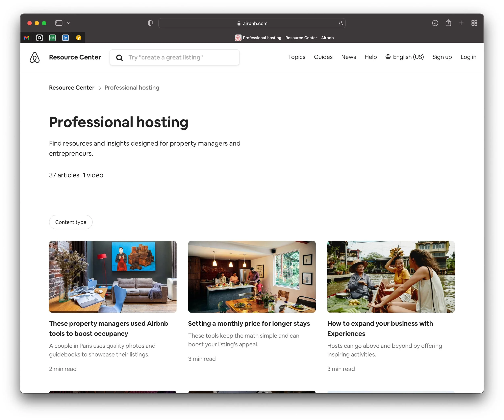
Task: Open the English (US) language selector
Action: pos(405,57)
